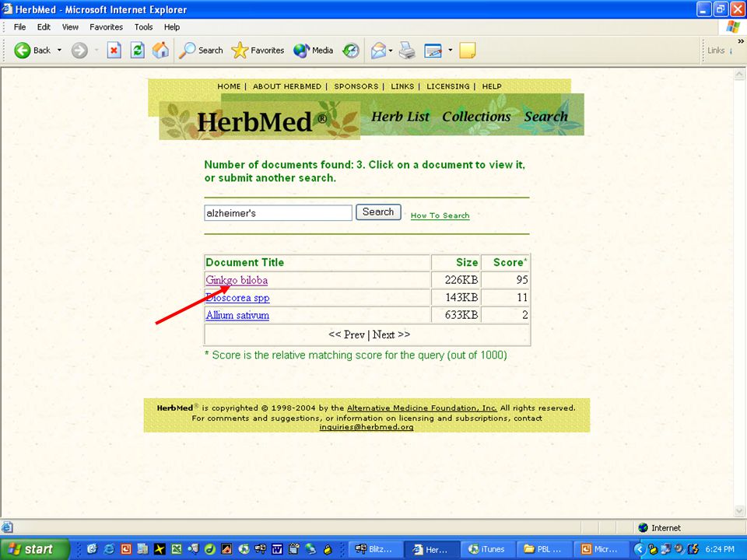Viewport: 747px width, 560px height.
Task: Click the vertical scrollbar up arrow
Action: (739, 74)
